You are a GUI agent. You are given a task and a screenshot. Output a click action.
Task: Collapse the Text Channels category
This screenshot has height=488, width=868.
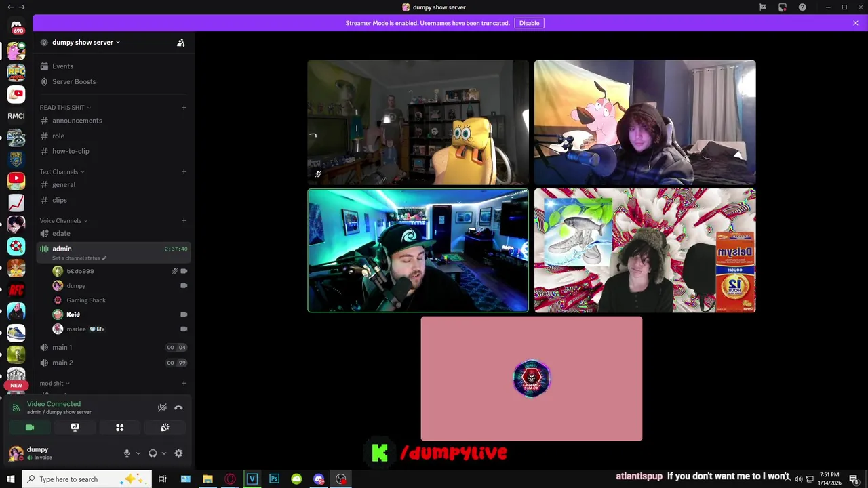pyautogui.click(x=62, y=171)
